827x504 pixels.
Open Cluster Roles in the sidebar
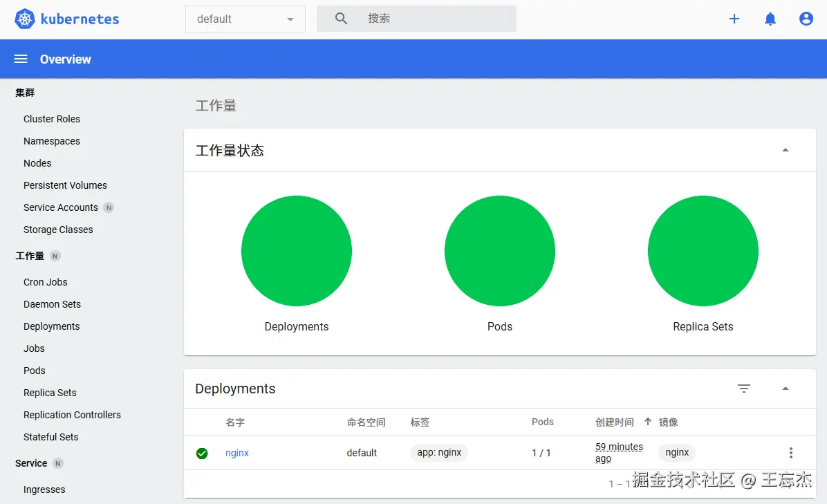coord(52,119)
